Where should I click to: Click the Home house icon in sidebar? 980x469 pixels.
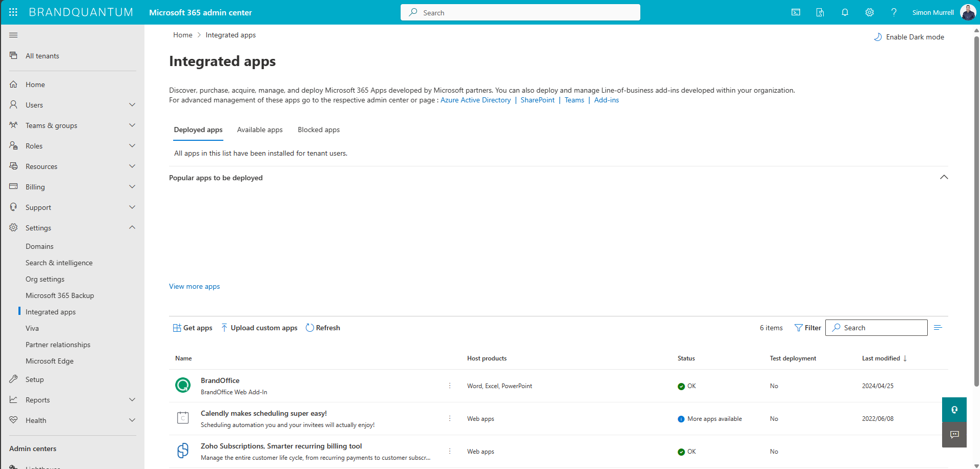13,84
